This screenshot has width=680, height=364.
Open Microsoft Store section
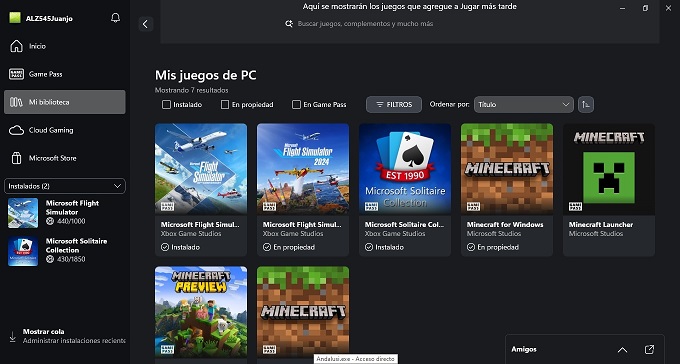(65, 158)
